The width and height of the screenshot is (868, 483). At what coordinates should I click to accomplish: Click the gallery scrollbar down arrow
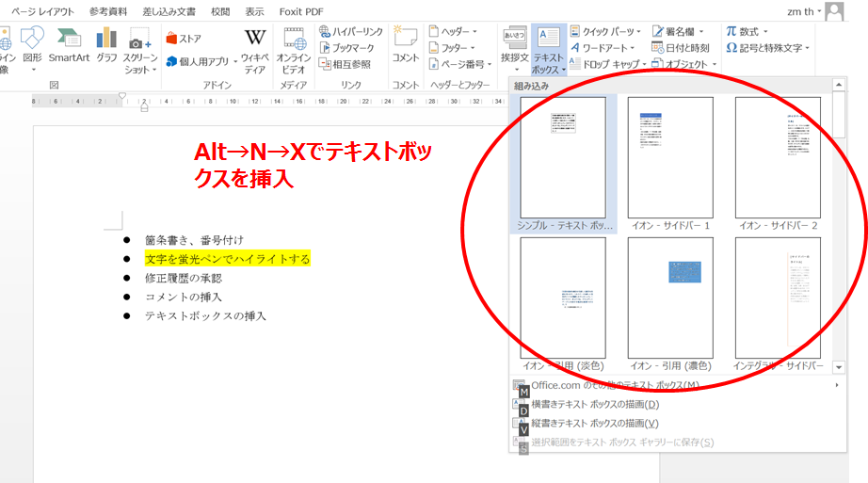839,367
